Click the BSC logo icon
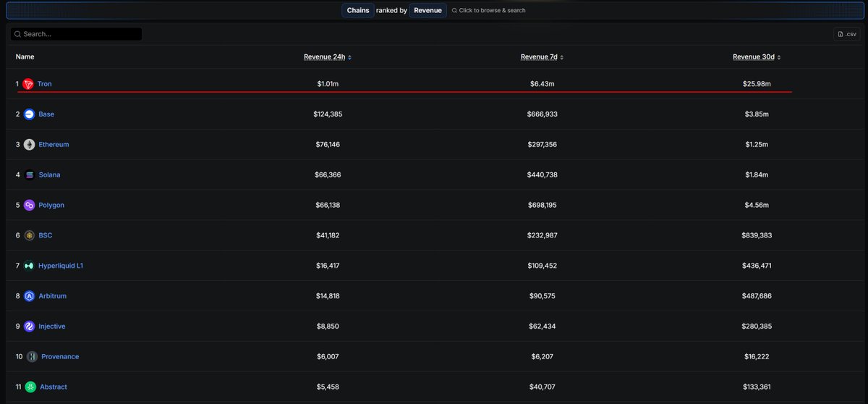The image size is (868, 404). click(x=29, y=235)
